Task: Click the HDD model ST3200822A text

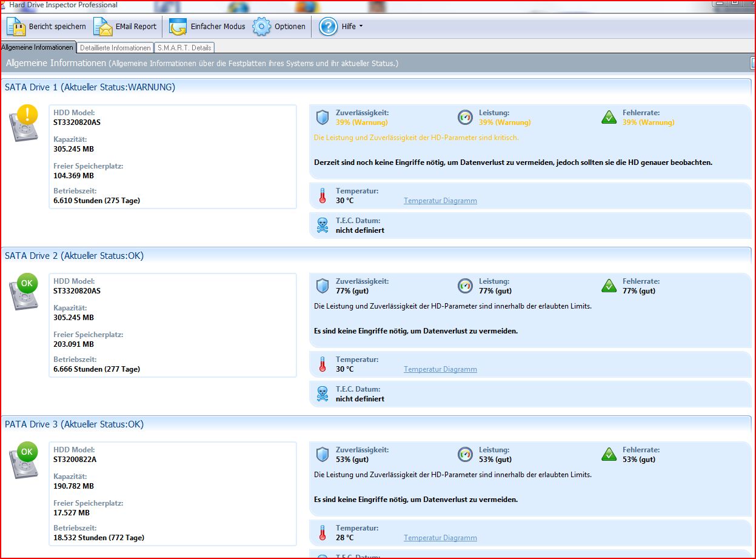Action: (75, 459)
